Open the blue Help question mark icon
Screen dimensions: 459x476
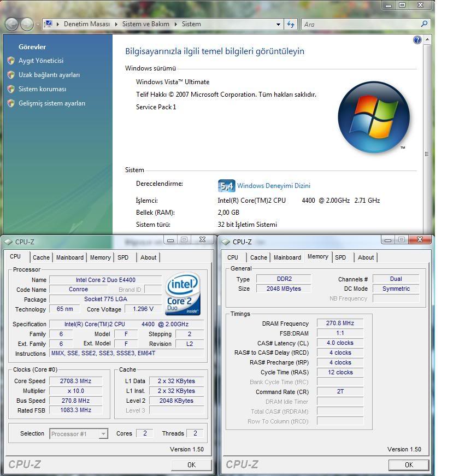coord(417,40)
